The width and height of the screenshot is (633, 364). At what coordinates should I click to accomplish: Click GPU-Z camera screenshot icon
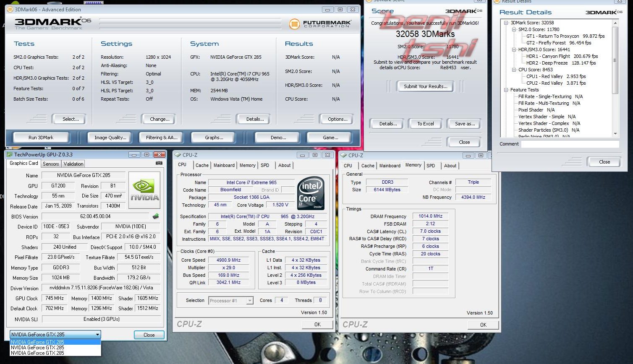[159, 163]
